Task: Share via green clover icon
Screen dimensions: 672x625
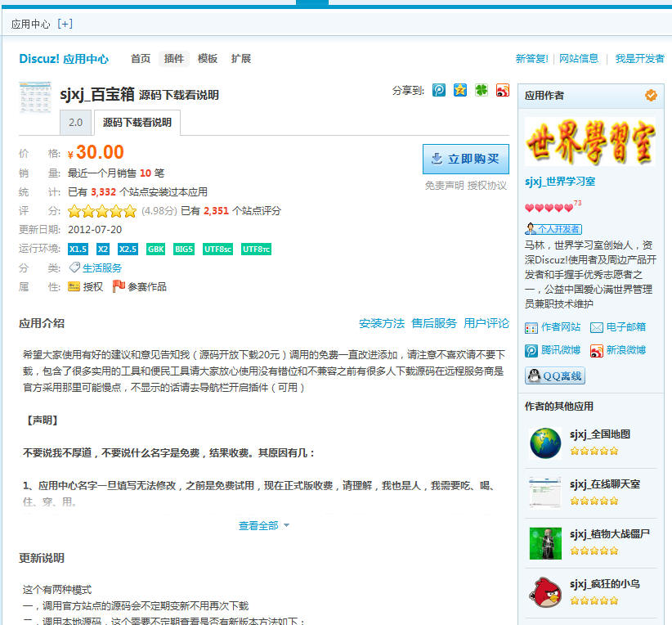Action: [x=482, y=90]
